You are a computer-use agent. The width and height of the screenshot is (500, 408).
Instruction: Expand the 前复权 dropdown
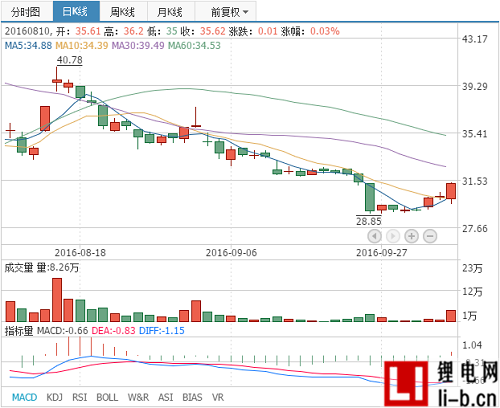pyautogui.click(x=226, y=12)
